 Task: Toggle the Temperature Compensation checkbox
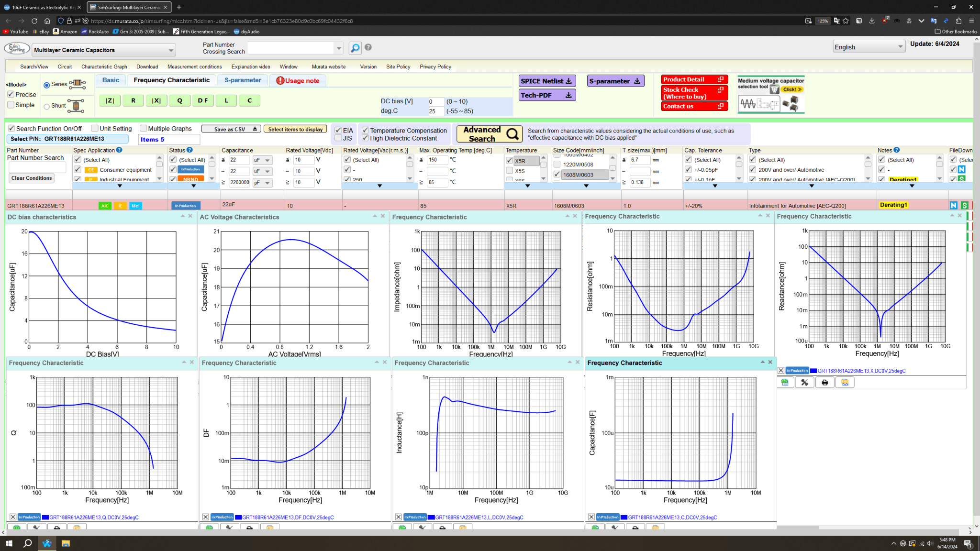click(365, 130)
